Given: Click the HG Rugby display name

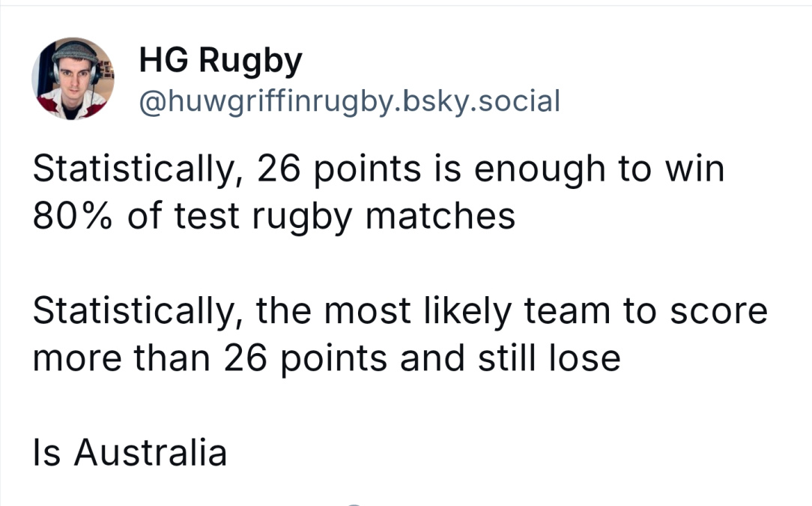Looking at the screenshot, I should pyautogui.click(x=220, y=61).
